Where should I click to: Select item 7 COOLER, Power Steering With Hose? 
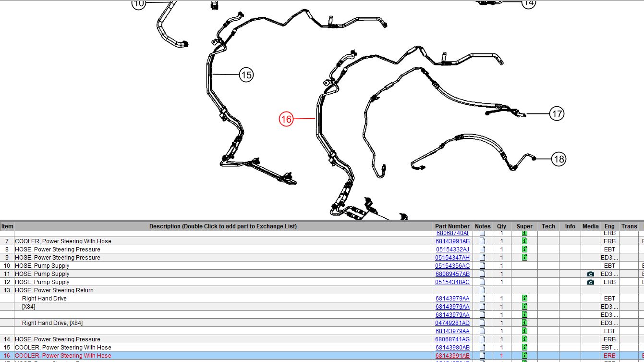click(63, 241)
